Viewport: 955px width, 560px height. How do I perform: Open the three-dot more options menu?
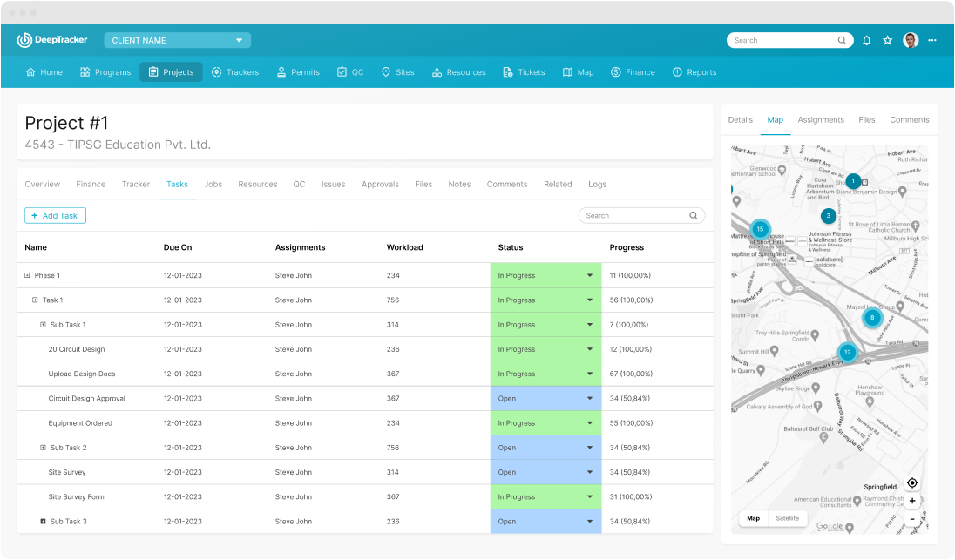(x=932, y=40)
